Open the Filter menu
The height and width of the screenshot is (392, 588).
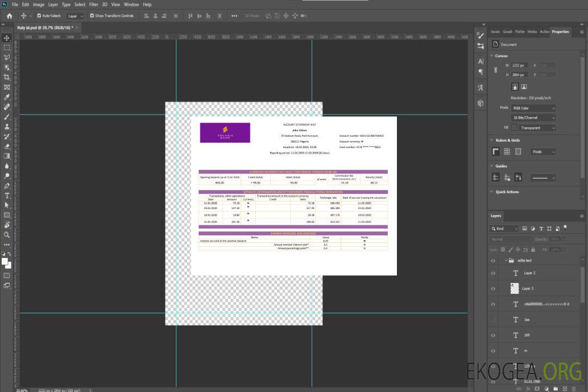(x=94, y=4)
